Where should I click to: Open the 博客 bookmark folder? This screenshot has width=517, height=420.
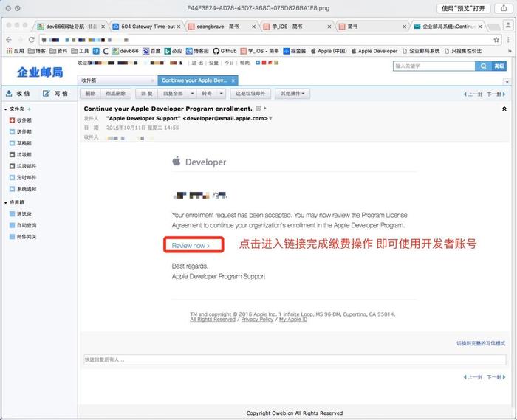37,51
